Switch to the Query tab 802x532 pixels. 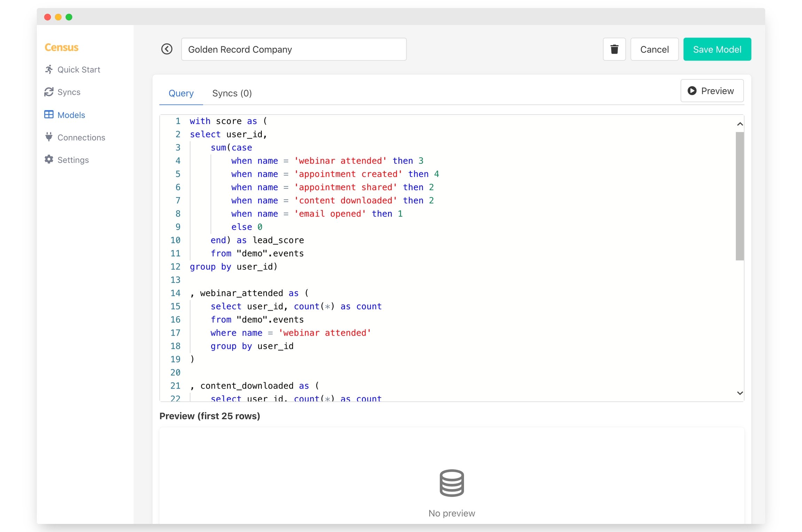pyautogui.click(x=181, y=93)
